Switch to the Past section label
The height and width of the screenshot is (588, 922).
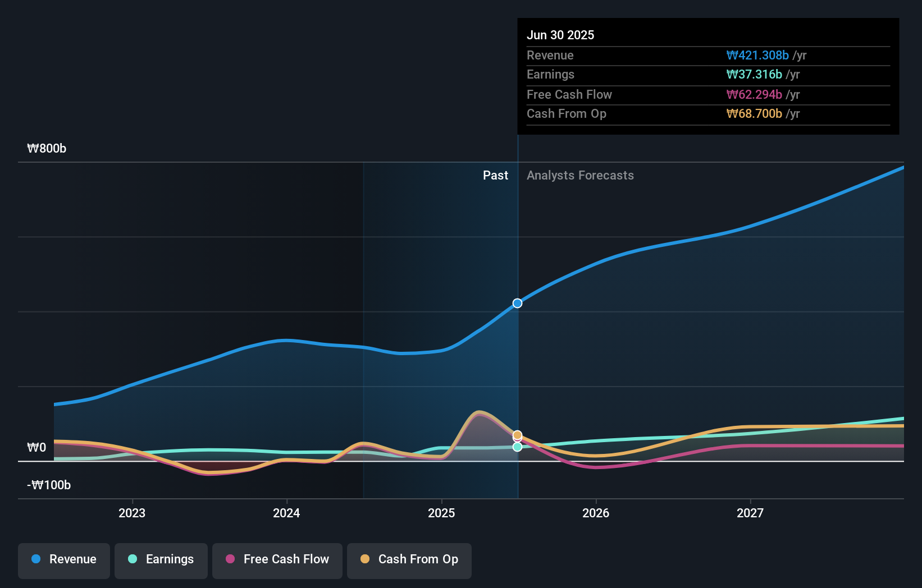coord(495,175)
